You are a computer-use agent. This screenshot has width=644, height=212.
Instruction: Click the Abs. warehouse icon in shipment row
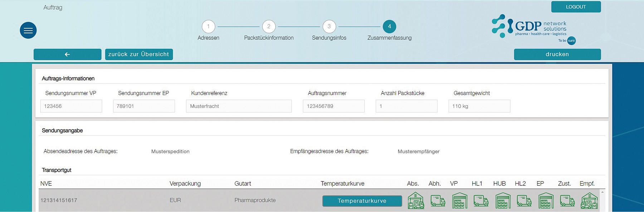click(416, 201)
